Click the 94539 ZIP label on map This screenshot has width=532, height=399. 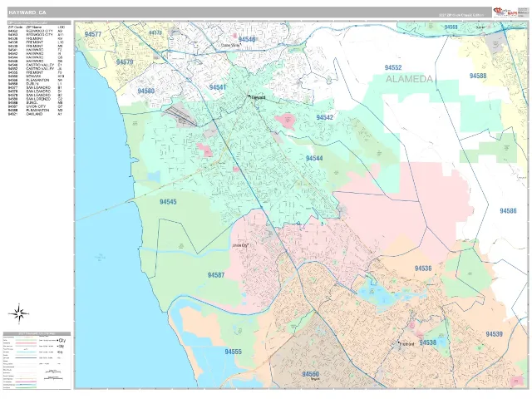[494, 334]
